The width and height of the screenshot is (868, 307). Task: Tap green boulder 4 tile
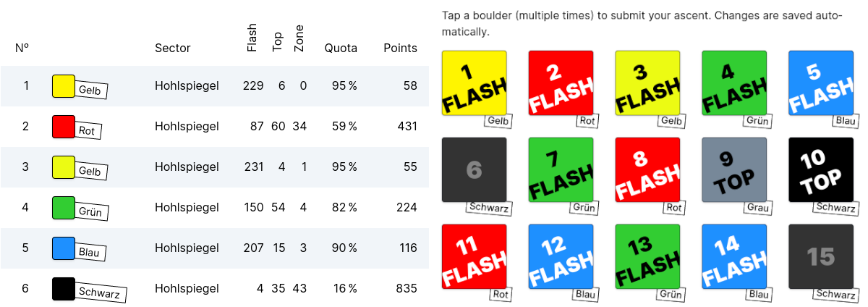[734, 83]
